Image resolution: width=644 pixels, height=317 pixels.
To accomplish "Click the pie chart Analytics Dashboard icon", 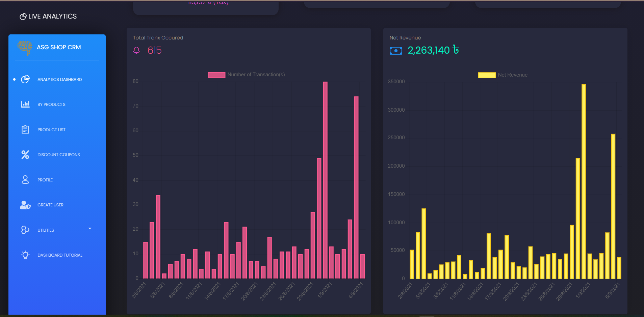I will coord(25,79).
